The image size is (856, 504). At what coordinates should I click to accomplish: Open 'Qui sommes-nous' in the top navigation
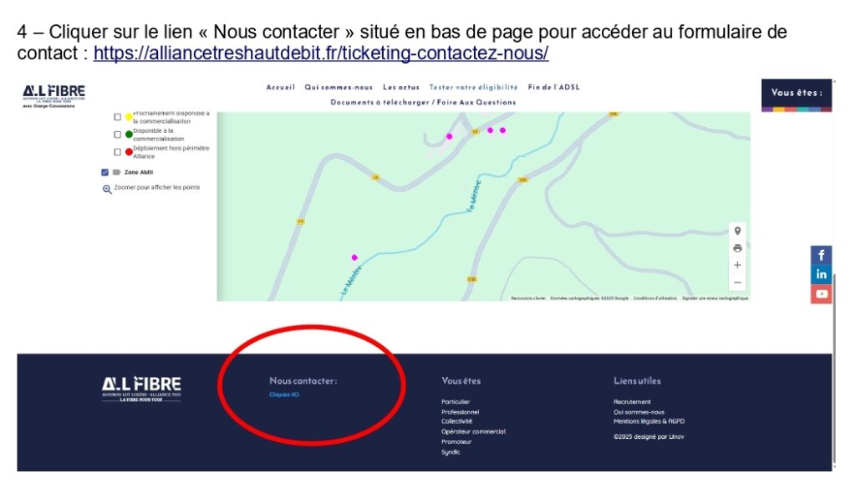tap(339, 87)
